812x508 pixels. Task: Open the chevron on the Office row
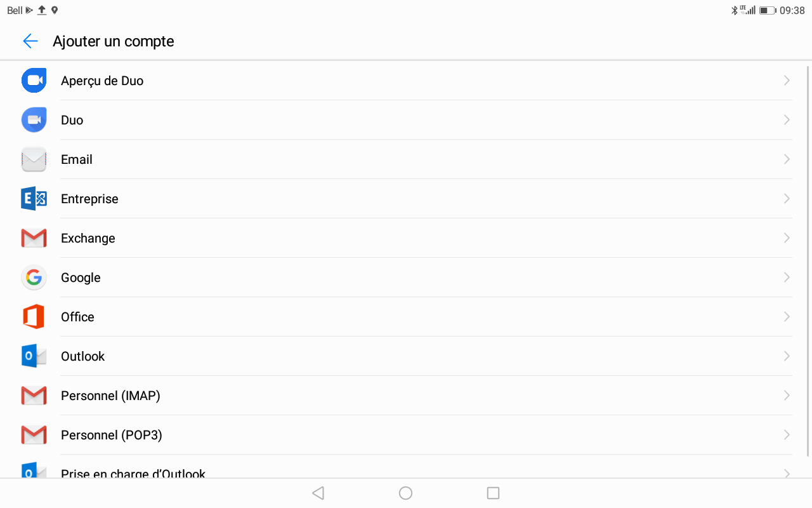(787, 317)
